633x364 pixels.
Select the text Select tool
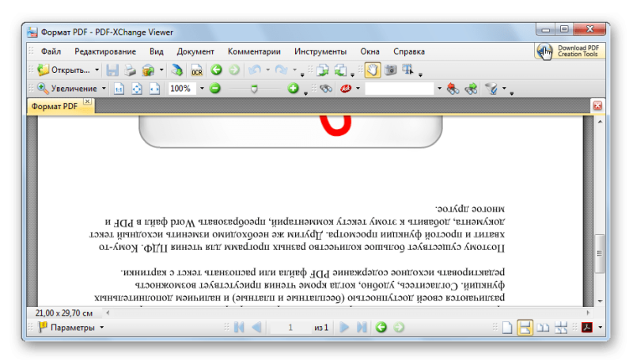(x=407, y=70)
